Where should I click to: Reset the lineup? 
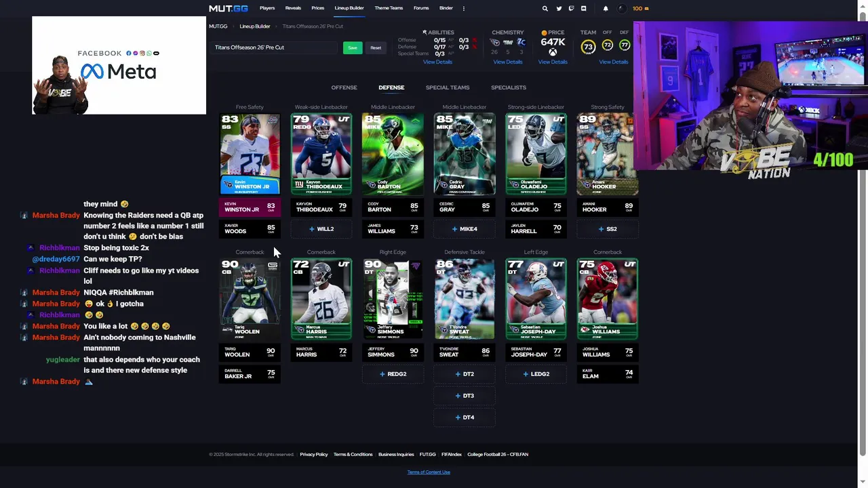tap(376, 47)
